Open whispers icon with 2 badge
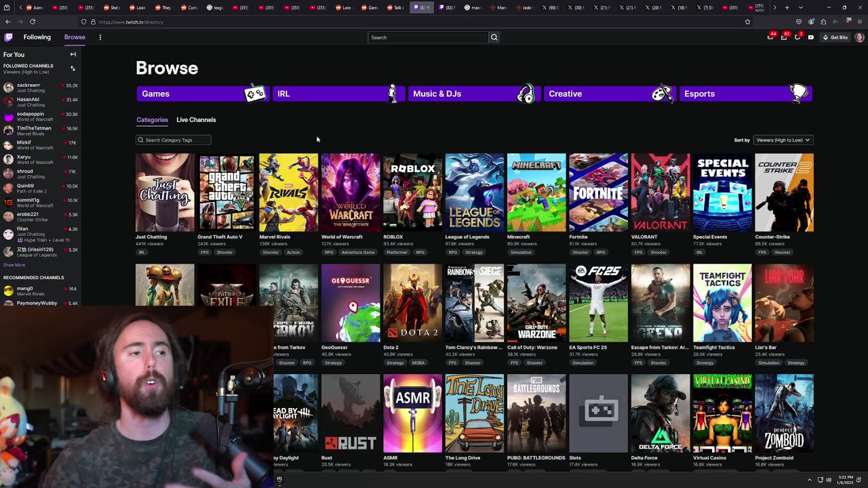Screen dimensions: 868x488 coord(797,37)
